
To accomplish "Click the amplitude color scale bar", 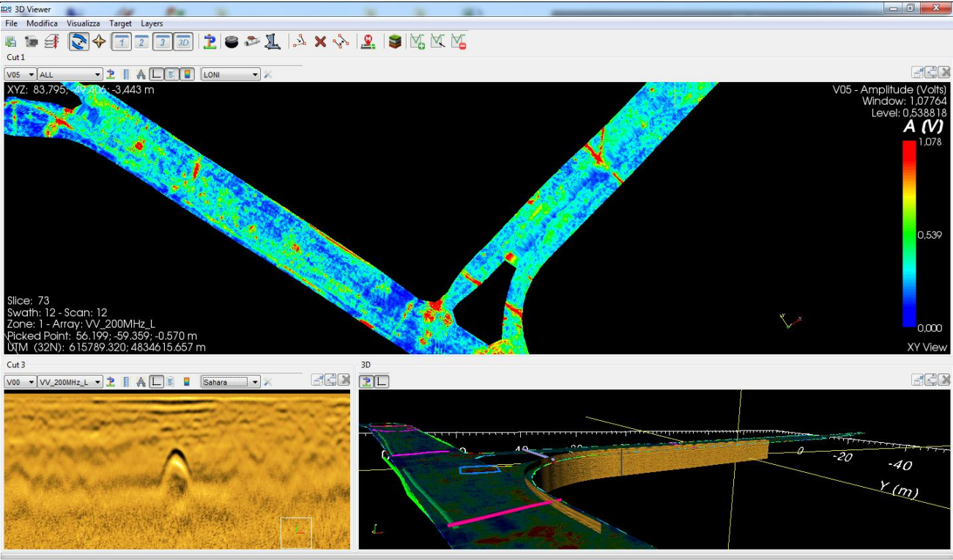I will [x=909, y=234].
